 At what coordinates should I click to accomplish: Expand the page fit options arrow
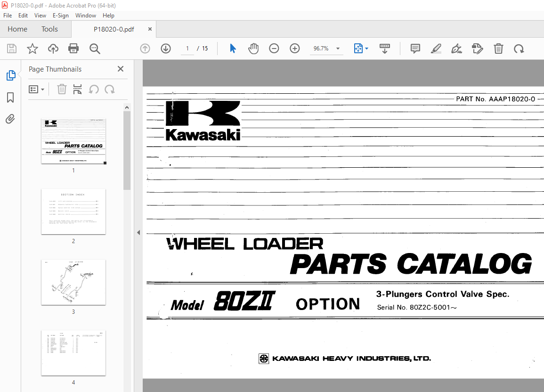pyautogui.click(x=367, y=49)
